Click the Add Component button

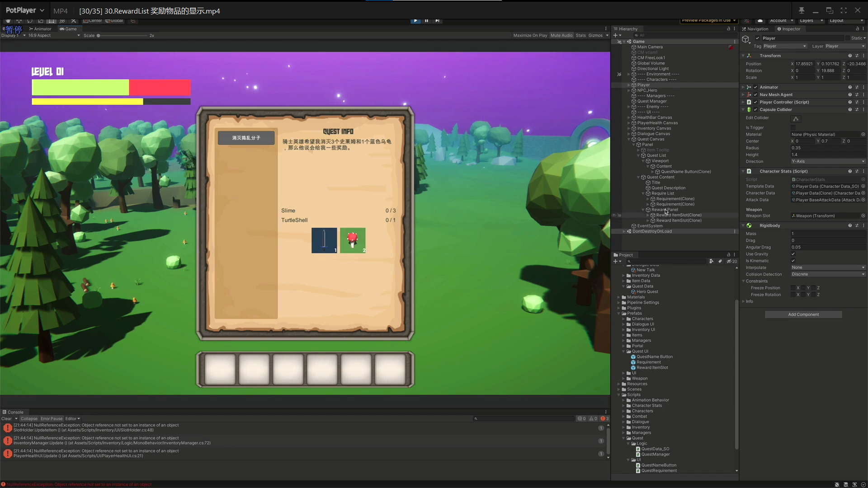tap(803, 314)
